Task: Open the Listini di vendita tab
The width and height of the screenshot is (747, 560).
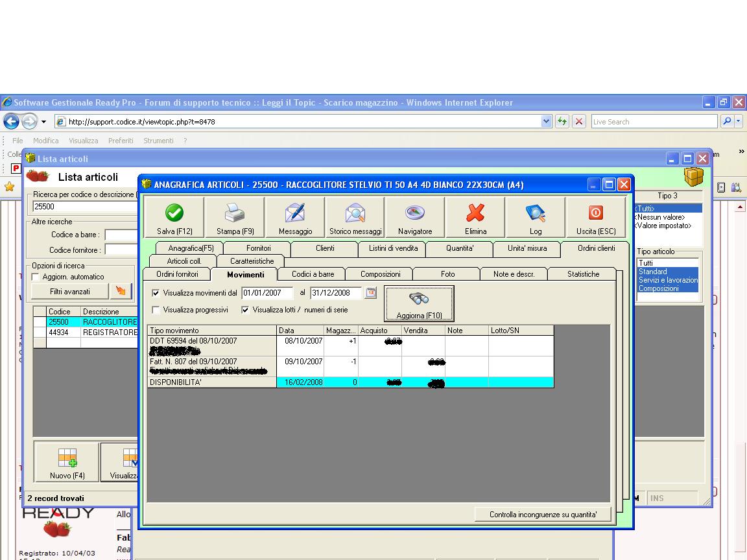Action: point(393,248)
